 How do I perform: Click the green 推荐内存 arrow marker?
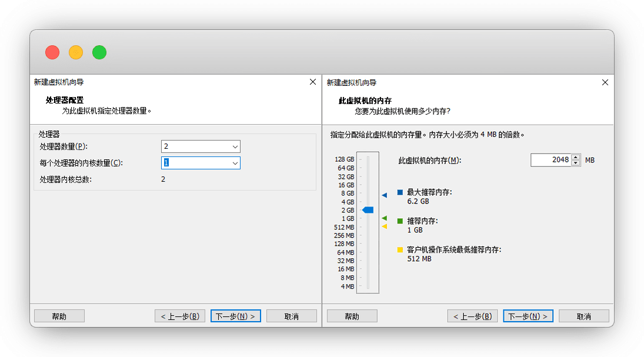pyautogui.click(x=384, y=218)
